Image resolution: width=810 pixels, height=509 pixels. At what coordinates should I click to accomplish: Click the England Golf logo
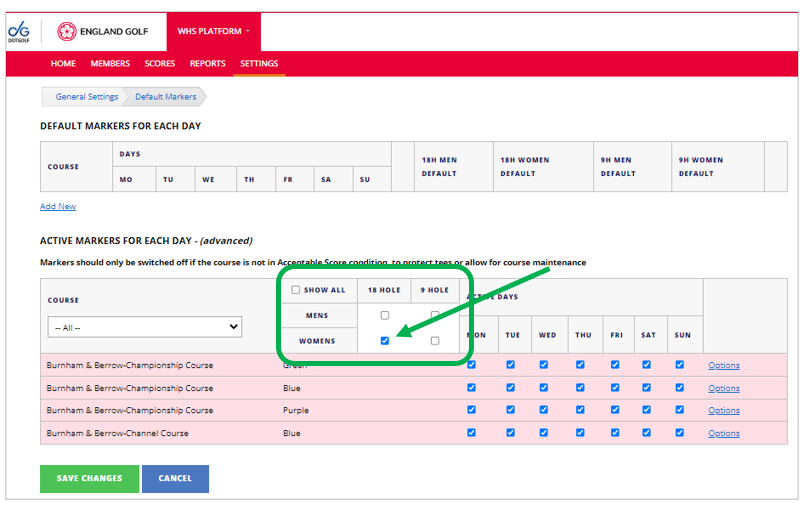(x=102, y=32)
